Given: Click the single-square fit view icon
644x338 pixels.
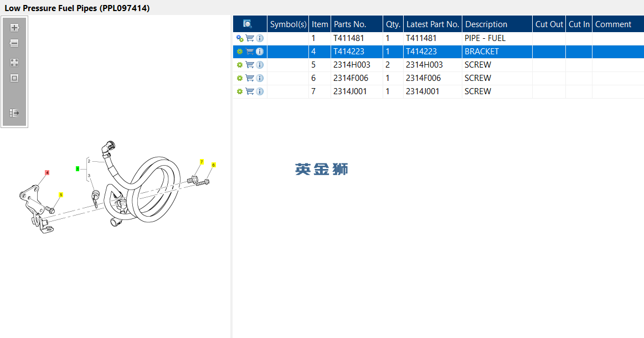Looking at the screenshot, I should (14, 78).
